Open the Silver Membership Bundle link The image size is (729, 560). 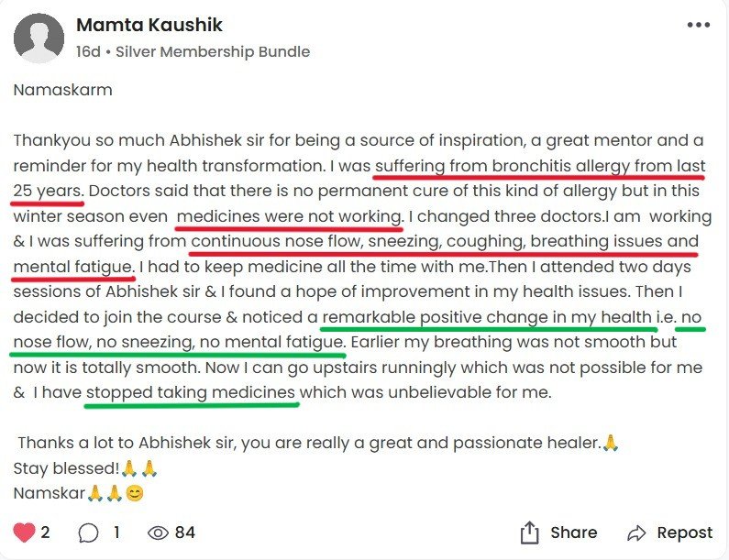[213, 51]
